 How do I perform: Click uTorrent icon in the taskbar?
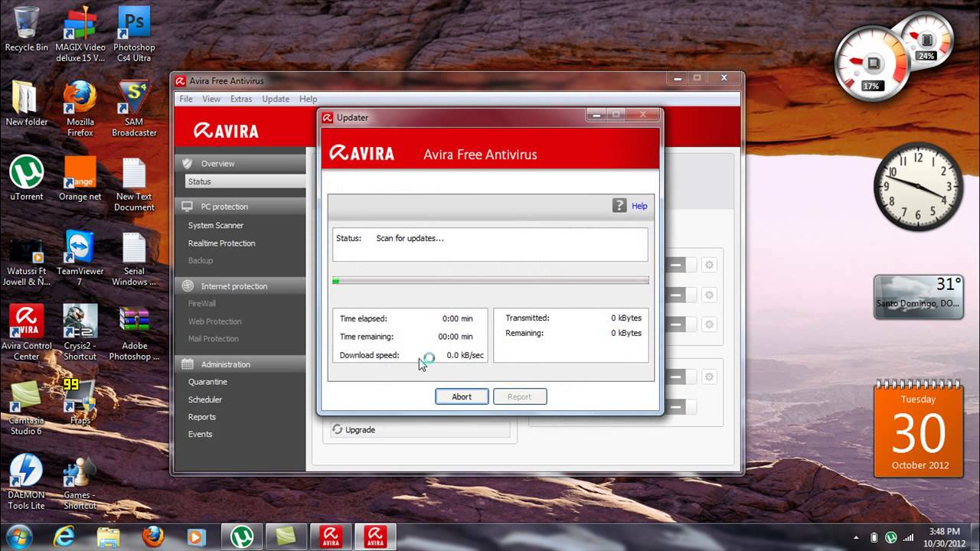coord(243,536)
